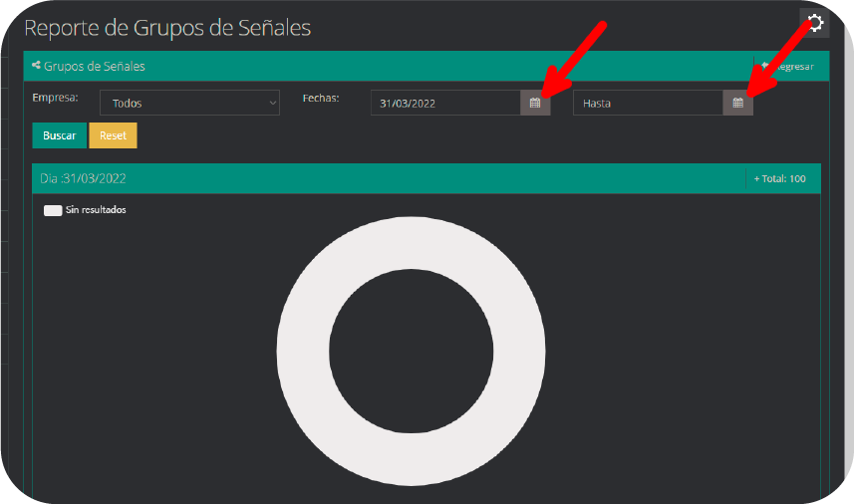The image size is (854, 504).
Task: Click the dropdown chevron in Empresa field
Action: pyautogui.click(x=273, y=103)
